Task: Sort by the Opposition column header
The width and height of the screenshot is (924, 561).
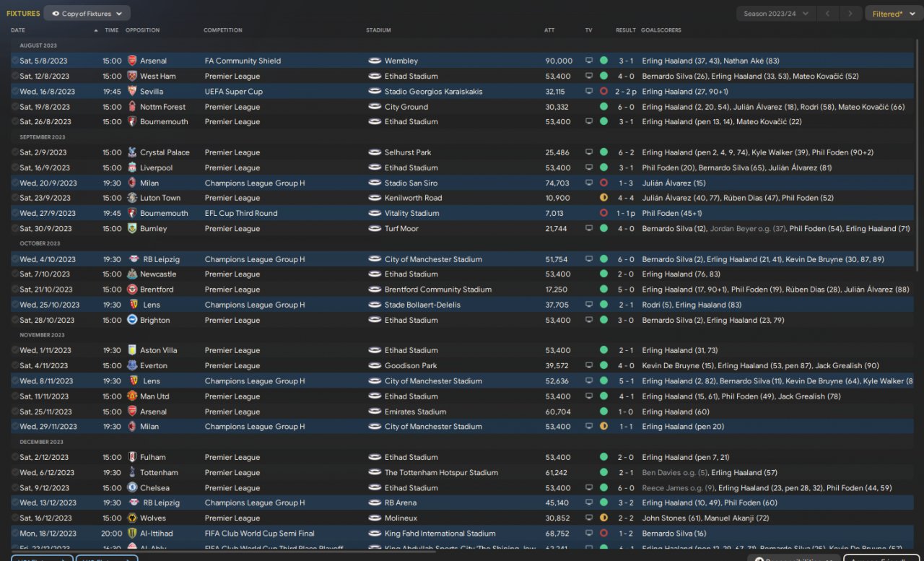Action: (x=142, y=30)
